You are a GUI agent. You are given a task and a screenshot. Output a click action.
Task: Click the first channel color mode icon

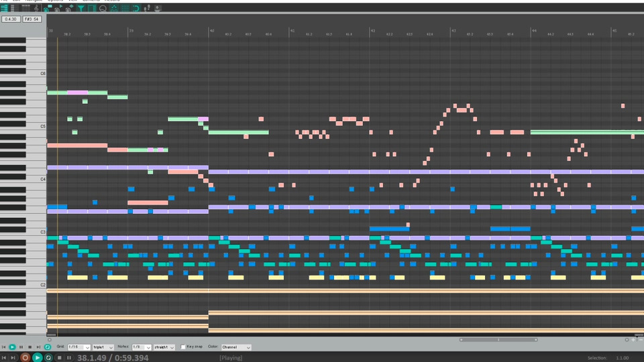[x=47, y=8]
